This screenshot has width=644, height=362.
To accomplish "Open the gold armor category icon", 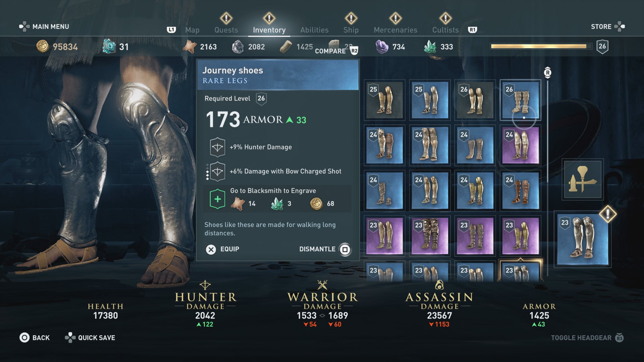I will point(583,179).
